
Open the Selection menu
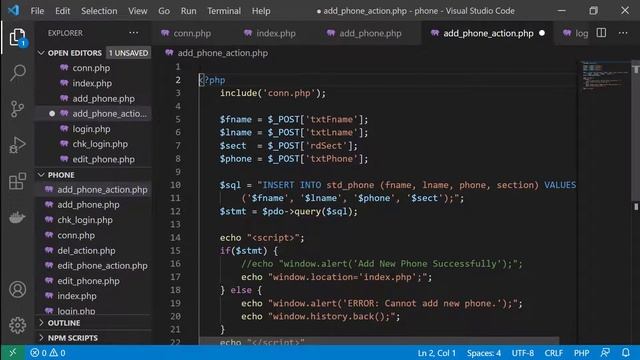(99, 11)
